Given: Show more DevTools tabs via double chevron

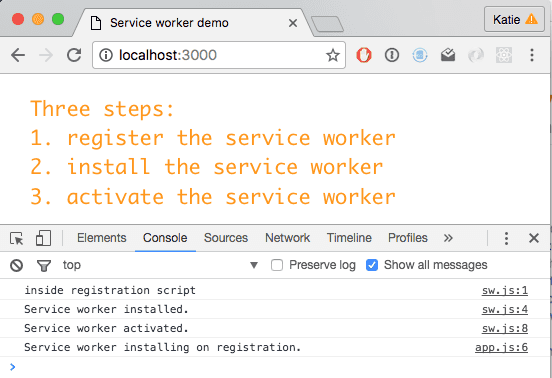Looking at the screenshot, I should click(x=448, y=238).
